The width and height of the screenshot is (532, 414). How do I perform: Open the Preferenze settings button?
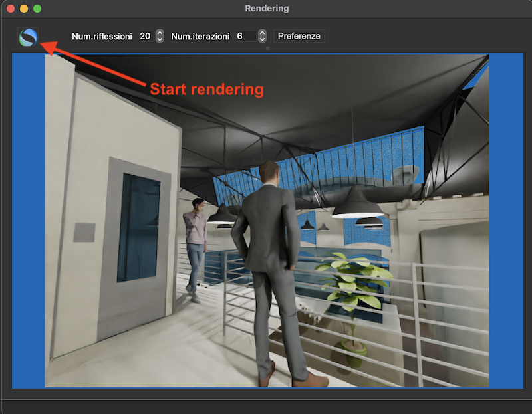(x=299, y=36)
